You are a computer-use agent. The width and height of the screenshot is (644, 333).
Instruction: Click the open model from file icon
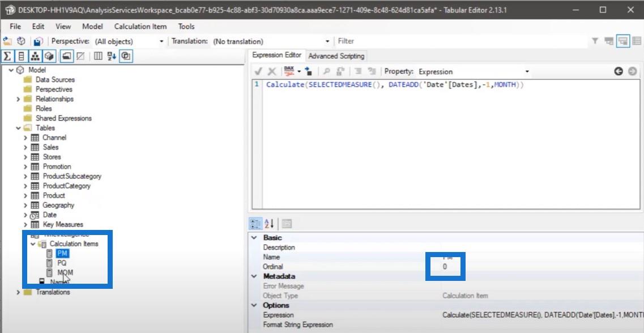(7, 41)
